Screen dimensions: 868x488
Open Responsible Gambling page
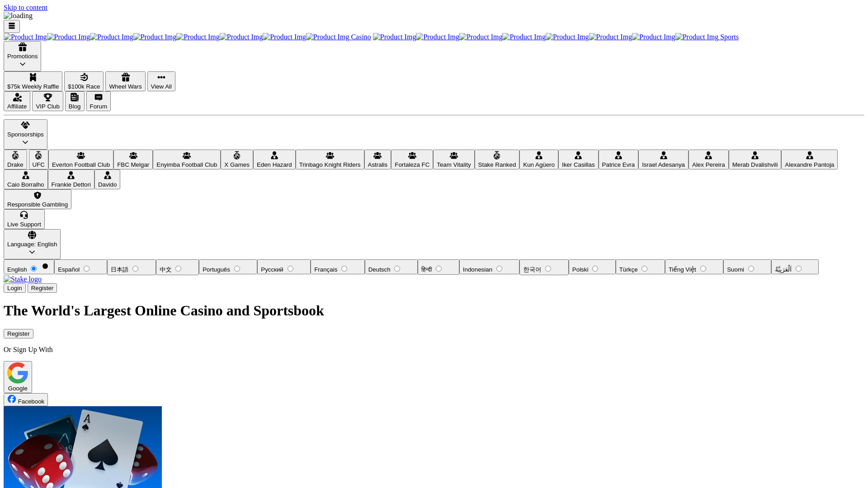click(38, 199)
